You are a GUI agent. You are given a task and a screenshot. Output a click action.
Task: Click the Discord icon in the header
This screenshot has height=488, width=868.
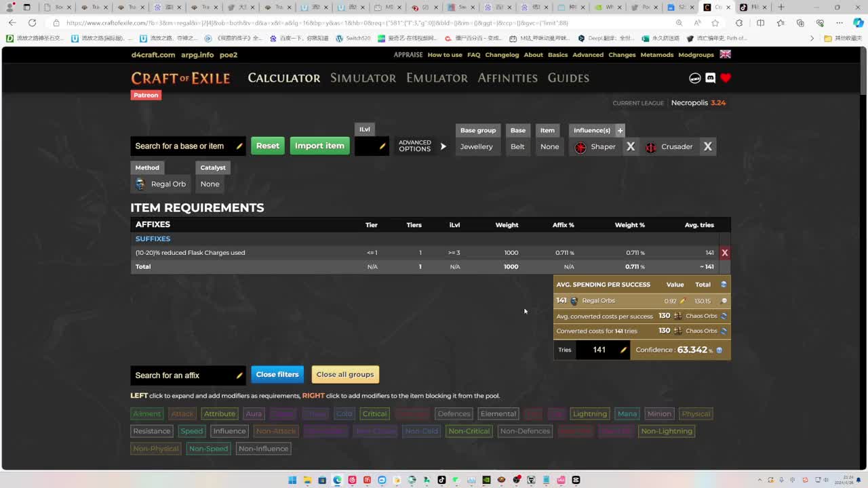(x=710, y=78)
